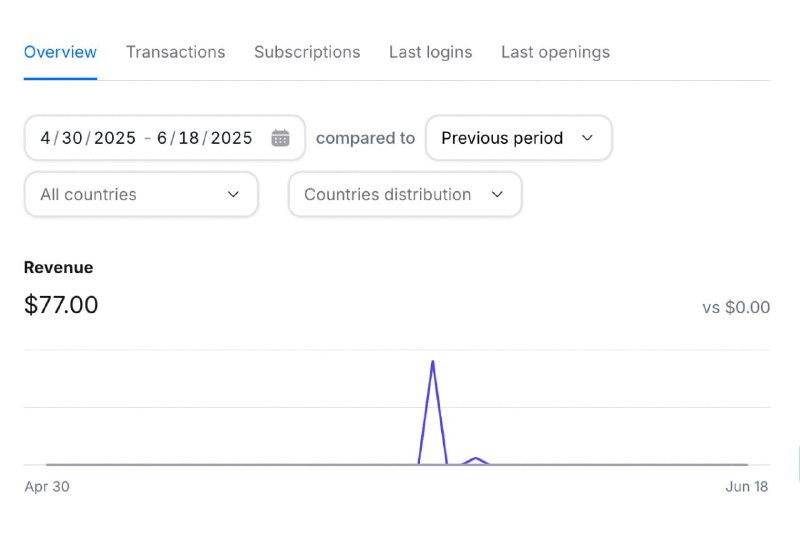The width and height of the screenshot is (800, 538).
Task: Click the Previous period chevron arrow
Action: [587, 138]
